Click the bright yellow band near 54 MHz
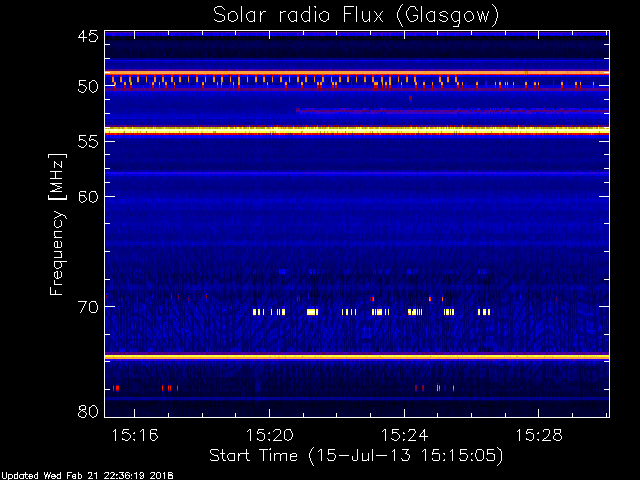 coord(357,131)
